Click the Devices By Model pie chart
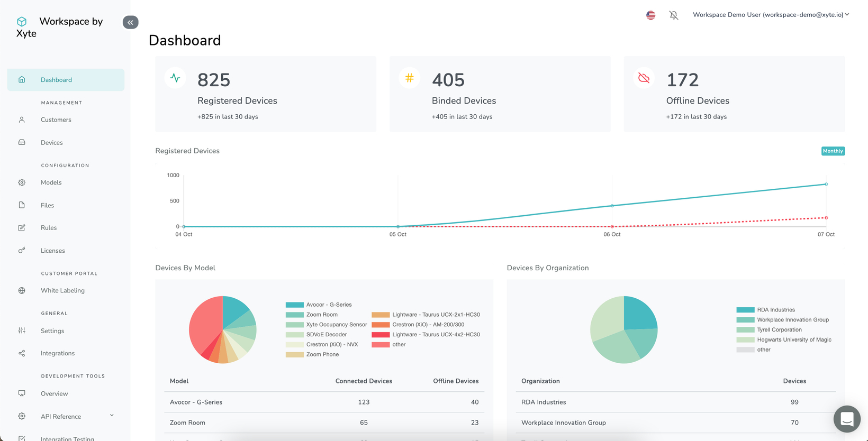This screenshot has width=868, height=441. coord(223,329)
